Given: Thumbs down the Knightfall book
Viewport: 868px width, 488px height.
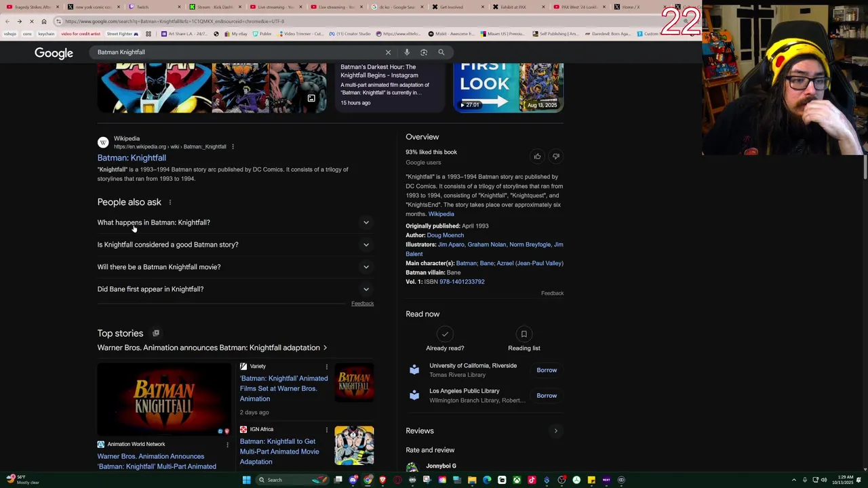Looking at the screenshot, I should (555, 157).
